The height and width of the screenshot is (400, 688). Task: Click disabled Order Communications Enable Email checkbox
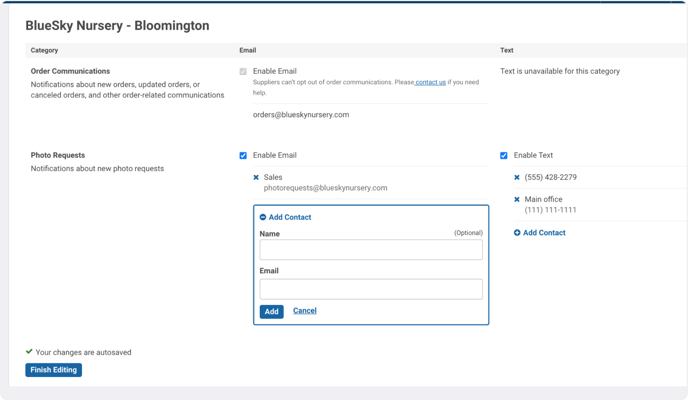(x=243, y=71)
